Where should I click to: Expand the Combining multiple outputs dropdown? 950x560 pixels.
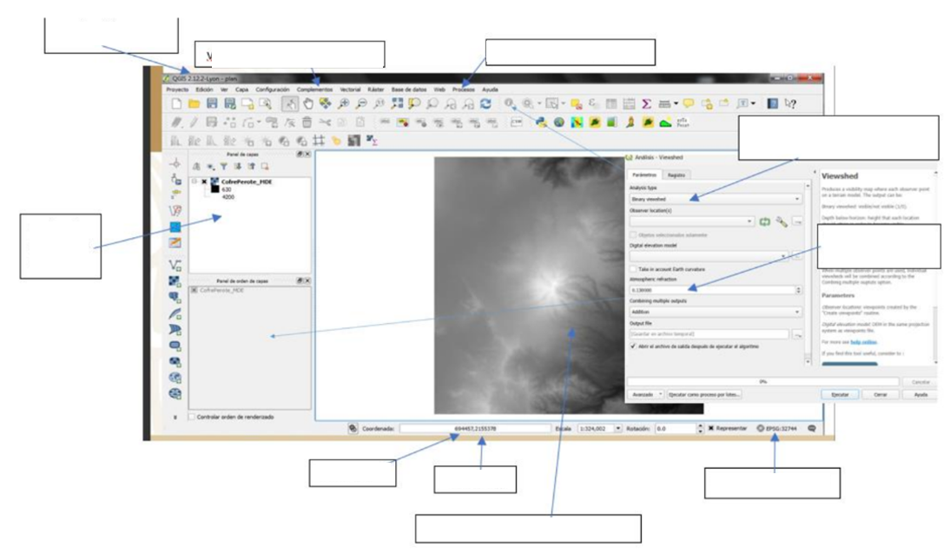pos(715,312)
